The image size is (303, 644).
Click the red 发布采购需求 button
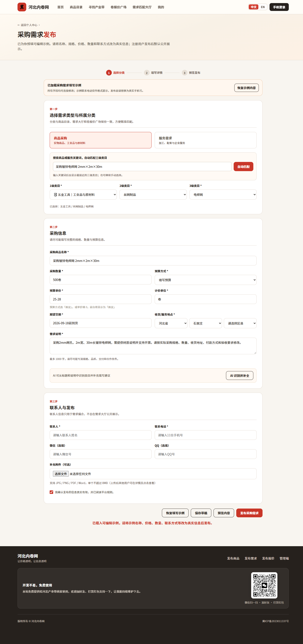[x=249, y=513]
